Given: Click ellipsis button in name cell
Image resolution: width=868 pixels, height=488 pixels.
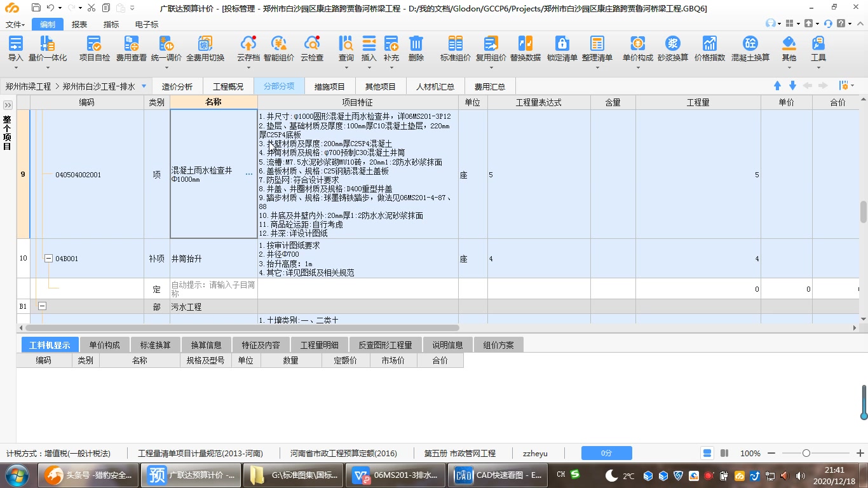Looking at the screenshot, I should (x=248, y=174).
